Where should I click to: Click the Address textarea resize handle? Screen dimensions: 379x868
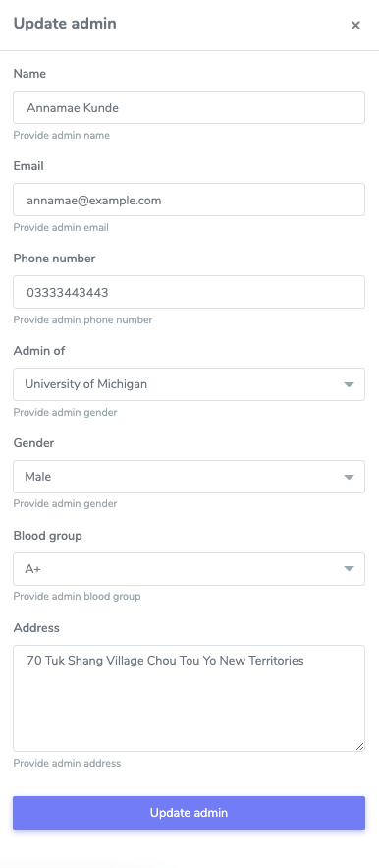[359, 746]
